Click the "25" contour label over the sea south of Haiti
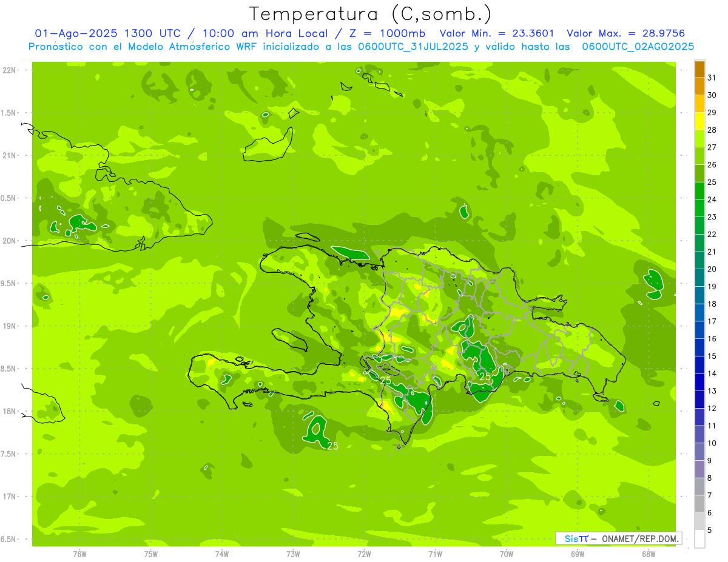728x562 pixels. [332, 446]
